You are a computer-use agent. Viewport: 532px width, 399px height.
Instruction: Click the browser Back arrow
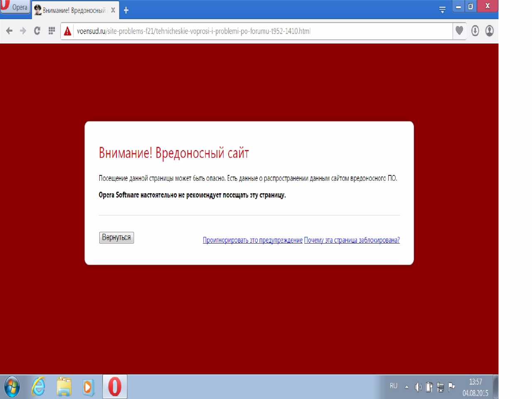click(9, 31)
